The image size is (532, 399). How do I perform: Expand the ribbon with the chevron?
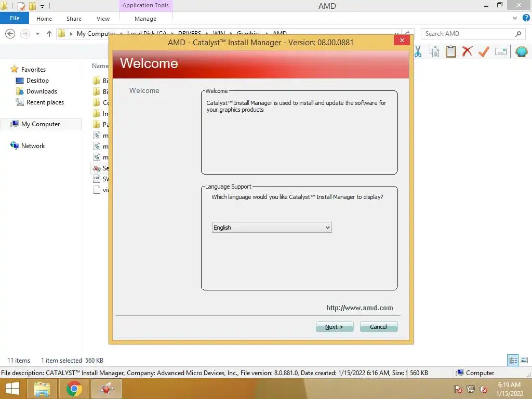coord(515,18)
